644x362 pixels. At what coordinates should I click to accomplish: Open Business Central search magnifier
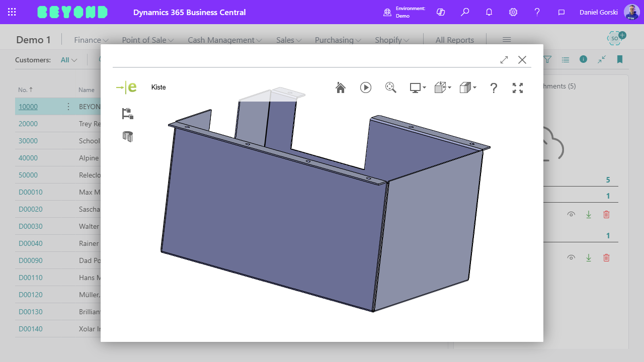coord(465,12)
